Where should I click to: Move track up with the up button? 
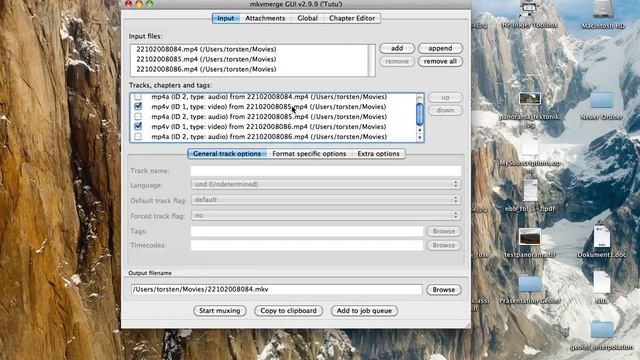(445, 98)
